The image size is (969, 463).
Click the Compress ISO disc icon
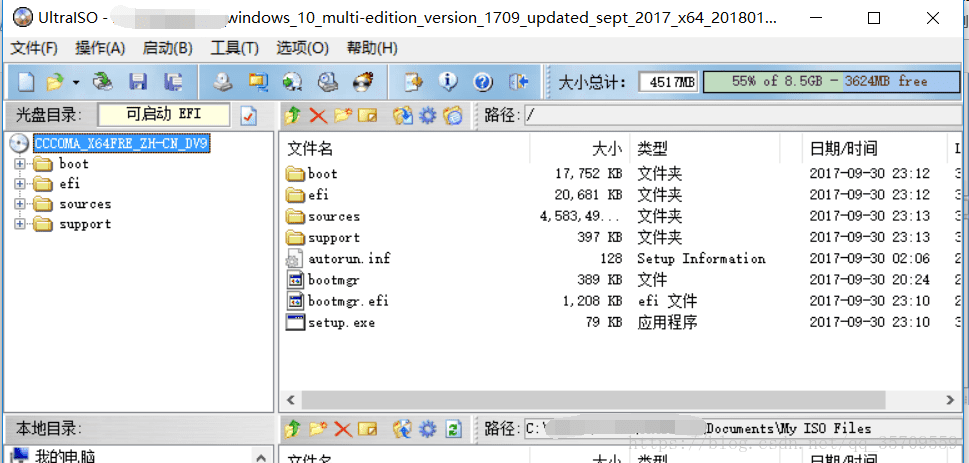292,81
